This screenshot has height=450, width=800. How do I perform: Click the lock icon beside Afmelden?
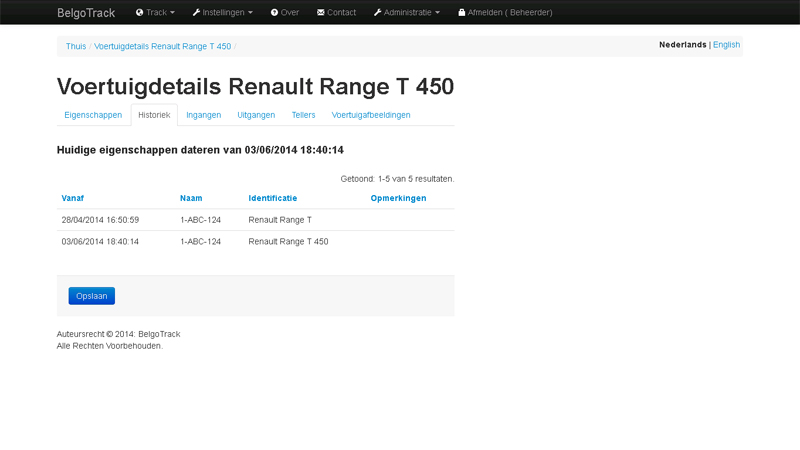coord(461,12)
